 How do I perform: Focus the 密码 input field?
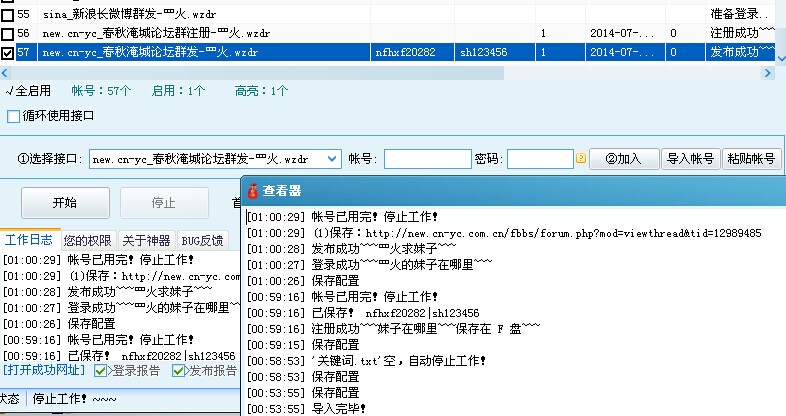(x=540, y=159)
